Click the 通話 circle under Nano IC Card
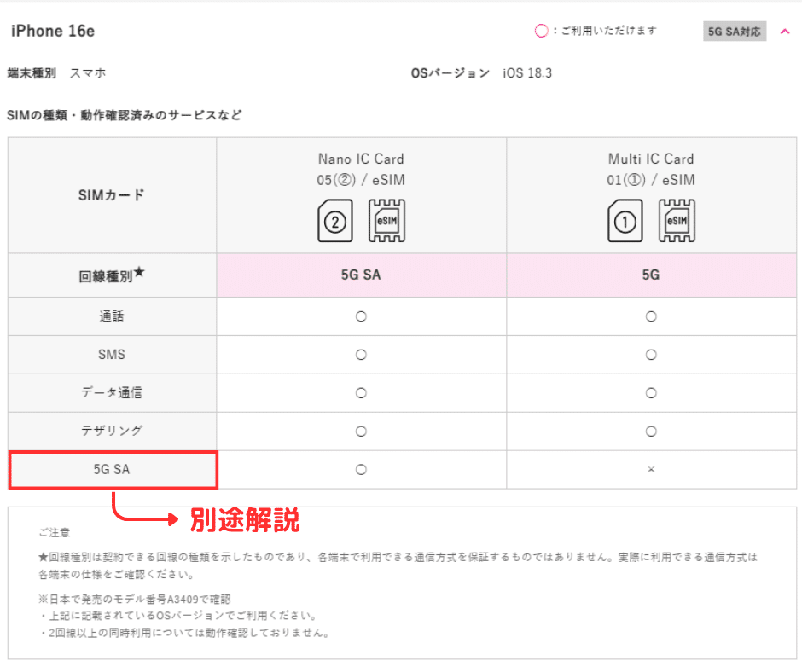 pyautogui.click(x=361, y=316)
